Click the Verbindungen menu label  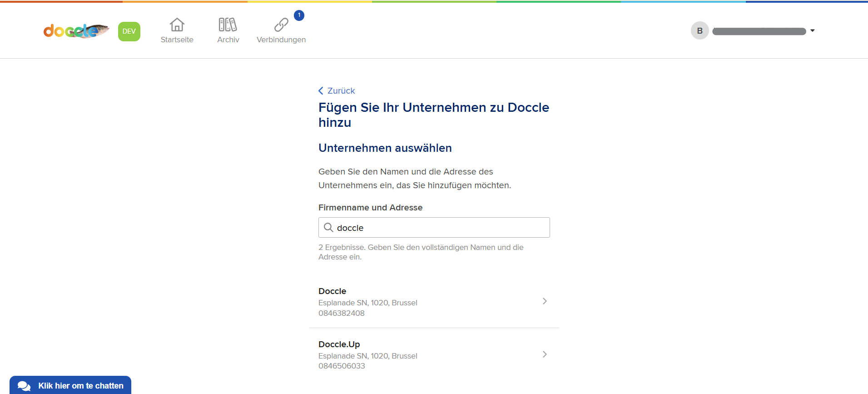(281, 40)
